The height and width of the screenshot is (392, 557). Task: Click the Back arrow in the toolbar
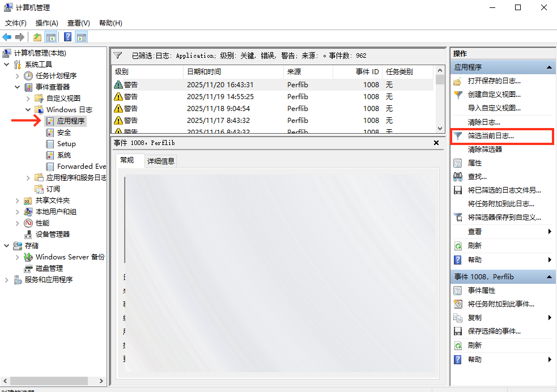[7, 37]
